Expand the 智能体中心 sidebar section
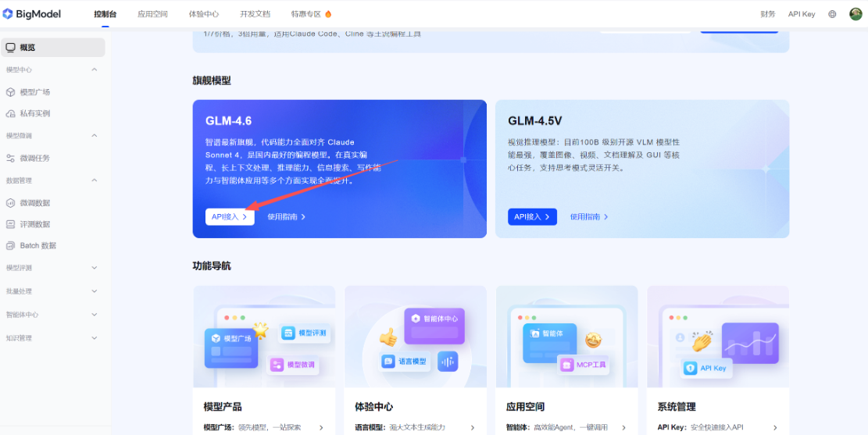This screenshot has height=435, width=868. [95, 315]
